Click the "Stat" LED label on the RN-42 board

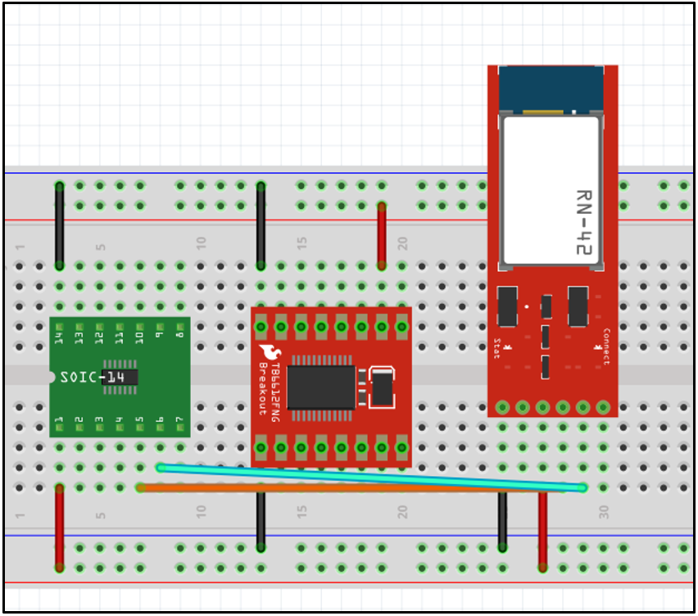[497, 348]
